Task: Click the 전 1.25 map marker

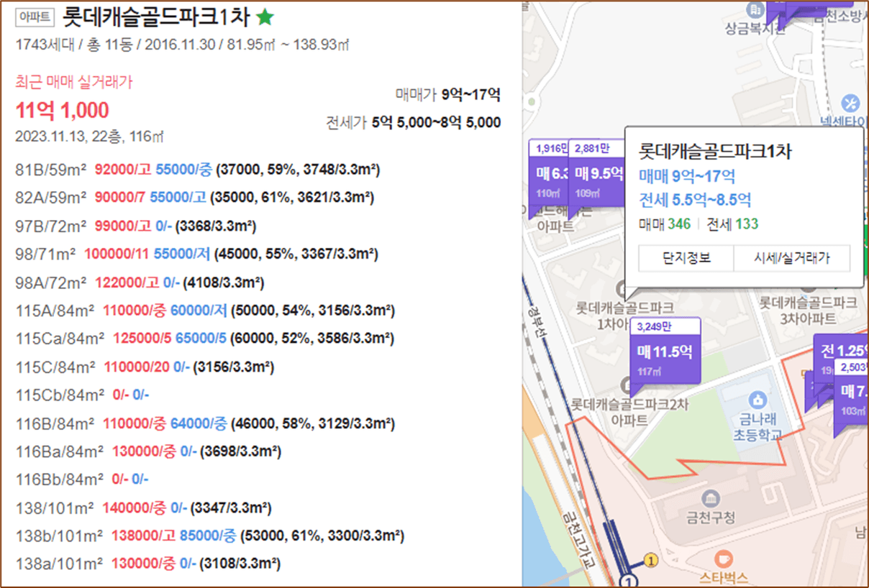Action: click(841, 352)
